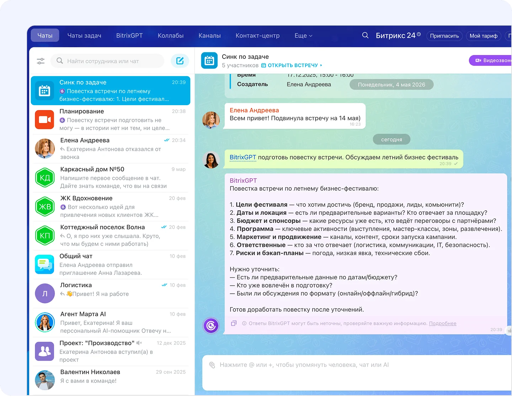
Task: Click the Пригласить button
Action: [x=444, y=36]
